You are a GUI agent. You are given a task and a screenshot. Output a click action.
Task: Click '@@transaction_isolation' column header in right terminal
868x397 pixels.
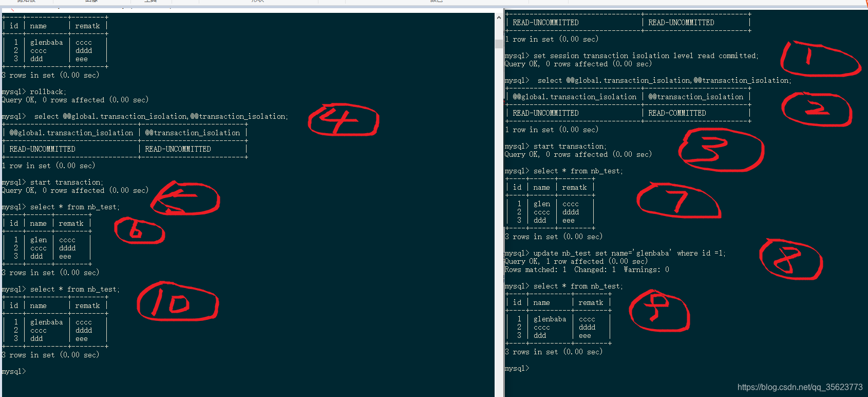point(695,97)
